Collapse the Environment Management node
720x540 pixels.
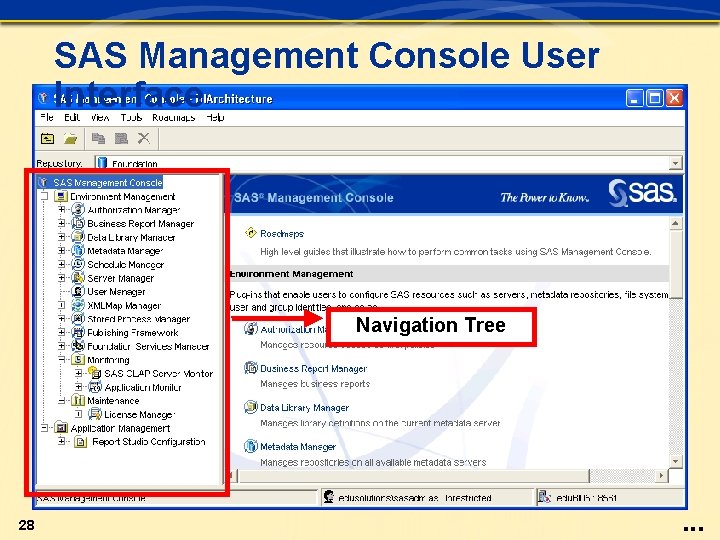click(x=45, y=197)
